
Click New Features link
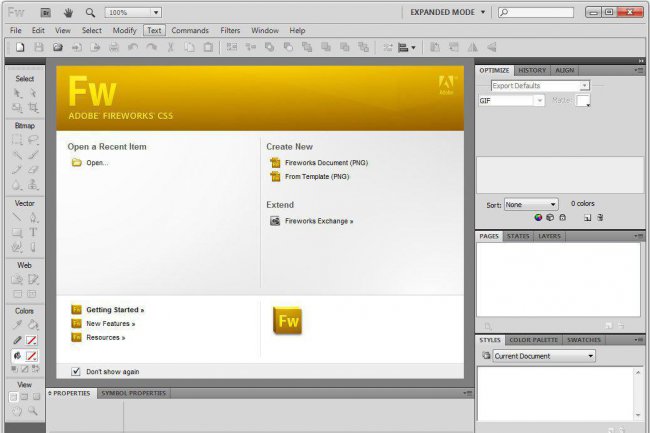click(x=110, y=324)
